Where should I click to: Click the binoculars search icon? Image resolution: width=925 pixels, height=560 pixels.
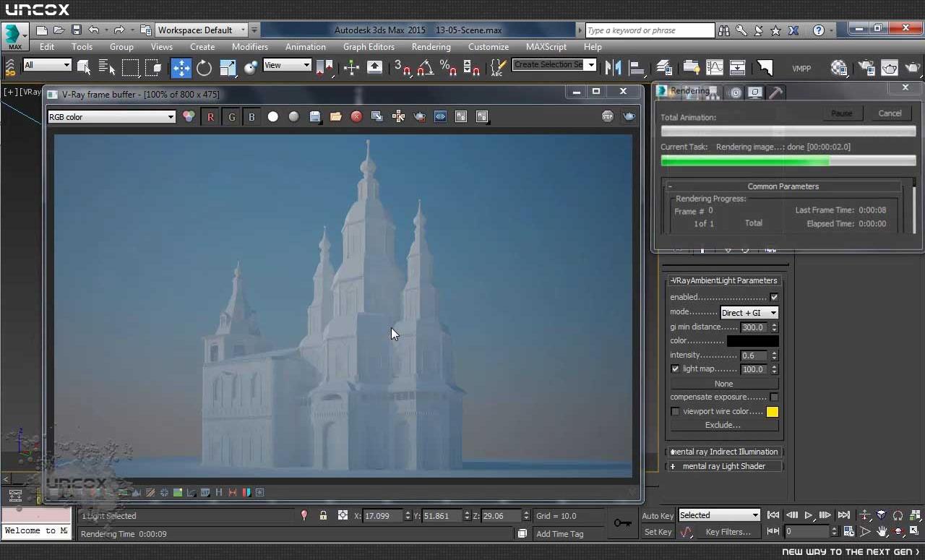point(724,30)
